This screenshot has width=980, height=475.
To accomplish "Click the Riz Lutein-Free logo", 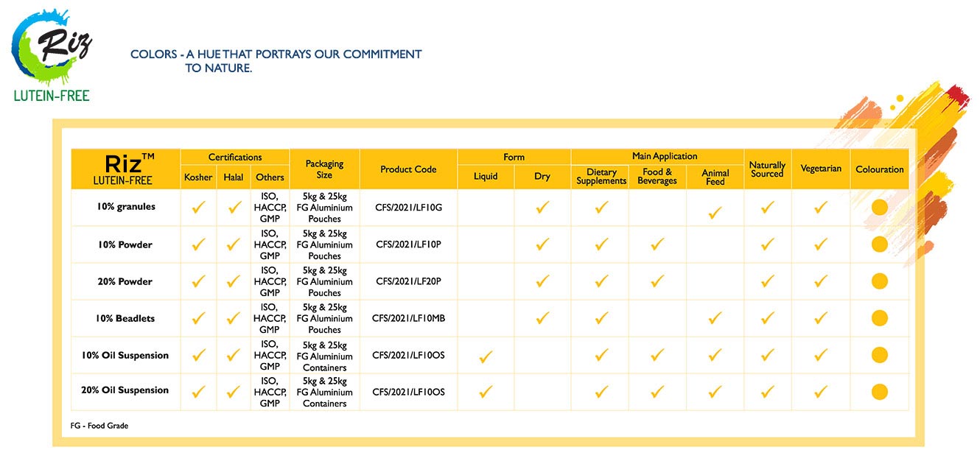I will pos(52,54).
